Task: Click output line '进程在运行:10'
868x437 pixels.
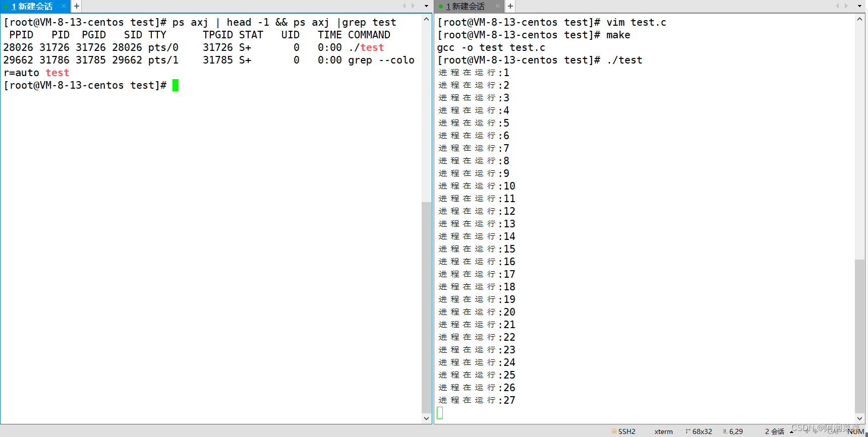Action: 477,186
